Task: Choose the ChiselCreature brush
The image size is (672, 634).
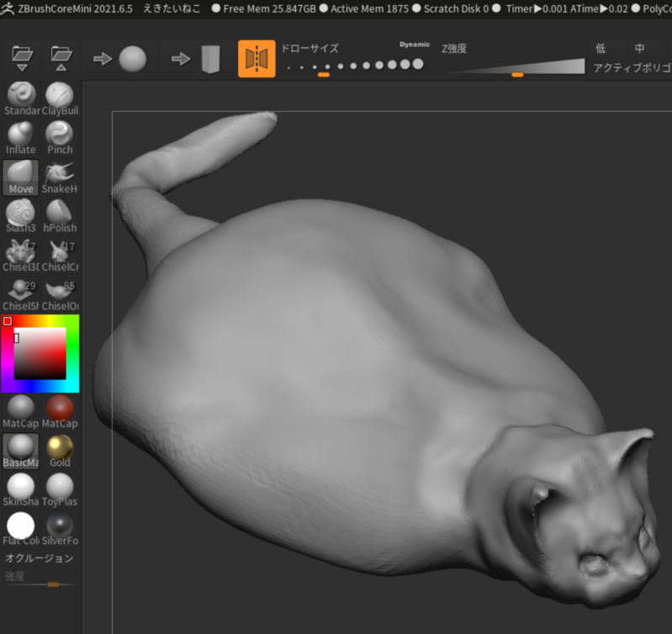Action: click(60, 256)
